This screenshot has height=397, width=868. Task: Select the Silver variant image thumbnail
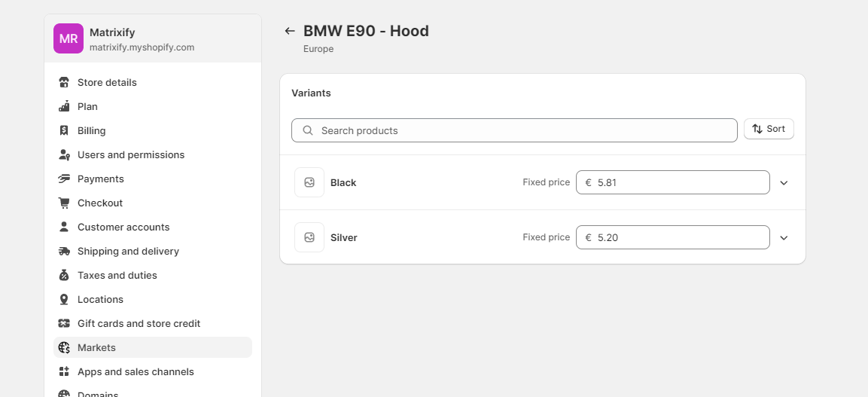pyautogui.click(x=309, y=237)
